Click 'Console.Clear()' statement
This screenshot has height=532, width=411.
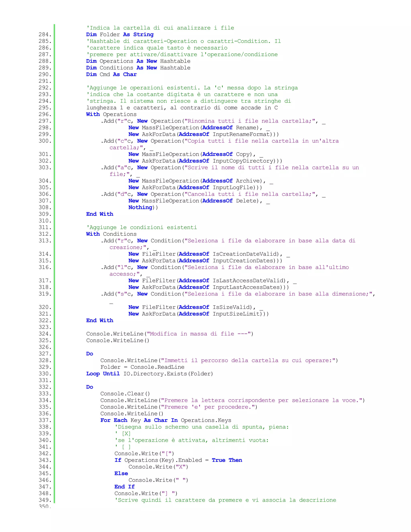pyautogui.click(x=125, y=394)
